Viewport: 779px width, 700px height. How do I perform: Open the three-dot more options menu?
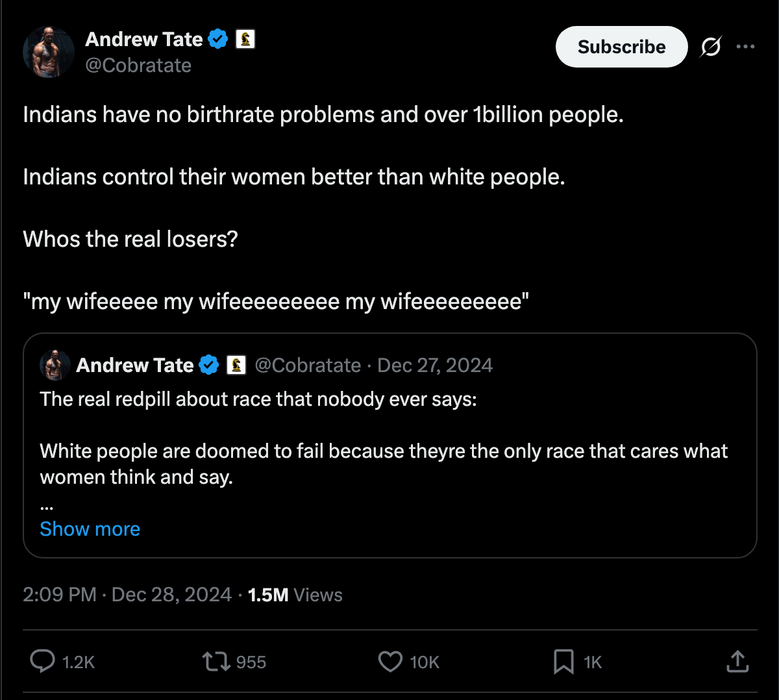pos(745,47)
